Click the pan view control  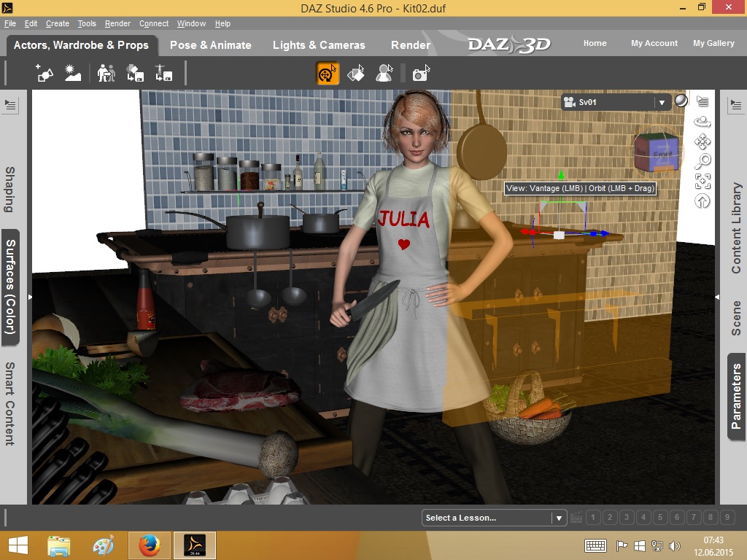[703, 141]
